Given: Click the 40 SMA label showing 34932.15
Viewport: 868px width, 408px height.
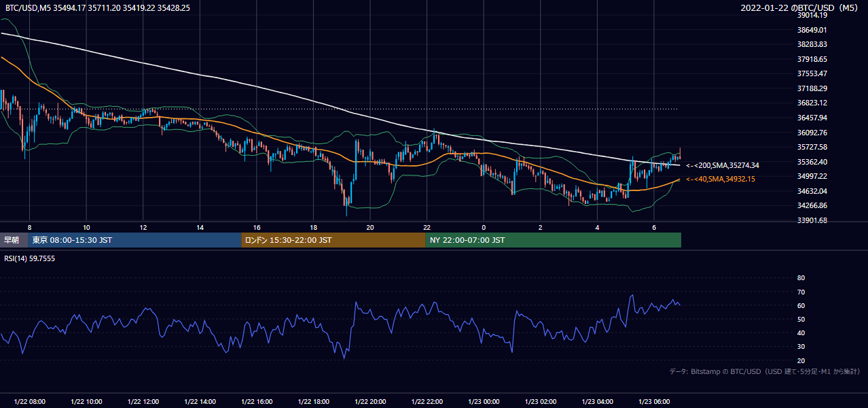Looking at the screenshot, I should [721, 179].
